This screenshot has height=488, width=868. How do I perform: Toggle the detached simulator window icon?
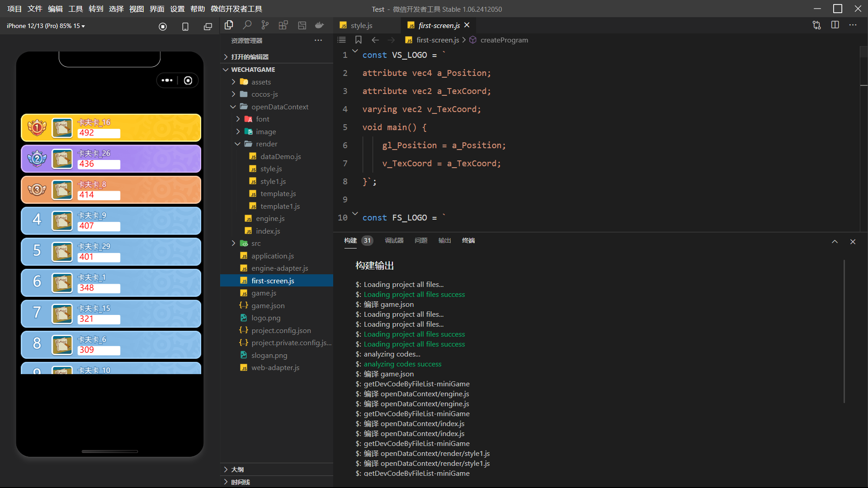coord(208,27)
